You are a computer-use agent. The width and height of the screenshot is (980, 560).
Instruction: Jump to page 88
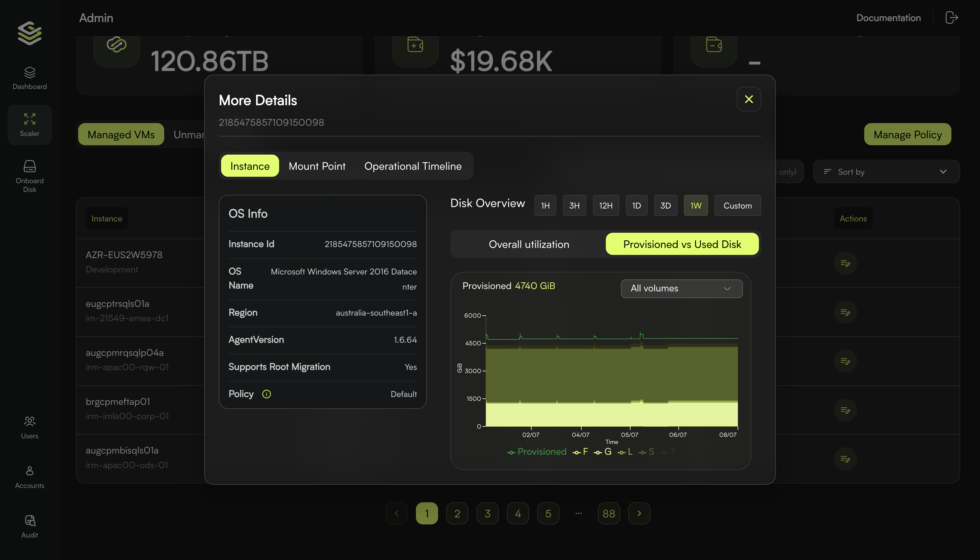609,513
